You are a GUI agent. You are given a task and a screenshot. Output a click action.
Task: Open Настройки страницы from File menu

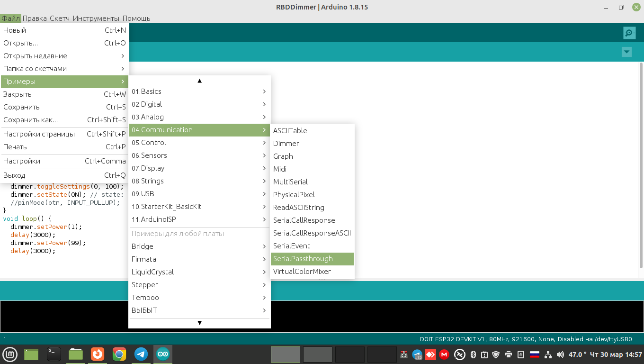(x=64, y=134)
